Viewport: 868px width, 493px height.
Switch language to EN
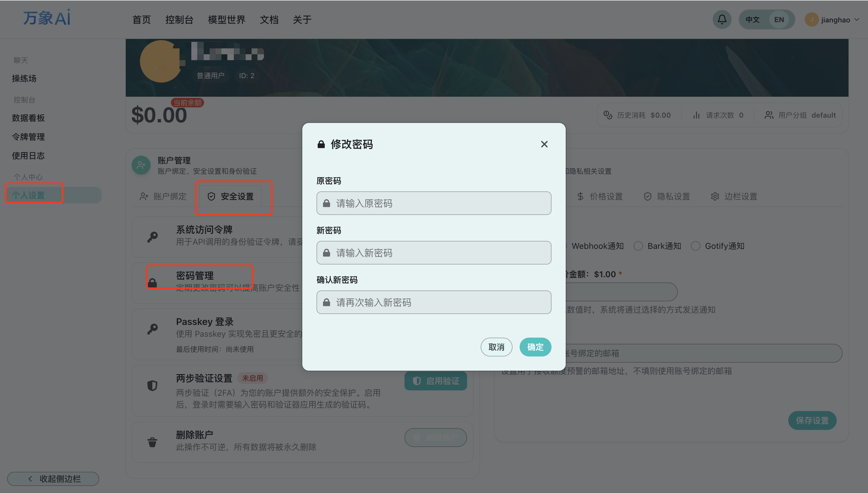click(779, 20)
